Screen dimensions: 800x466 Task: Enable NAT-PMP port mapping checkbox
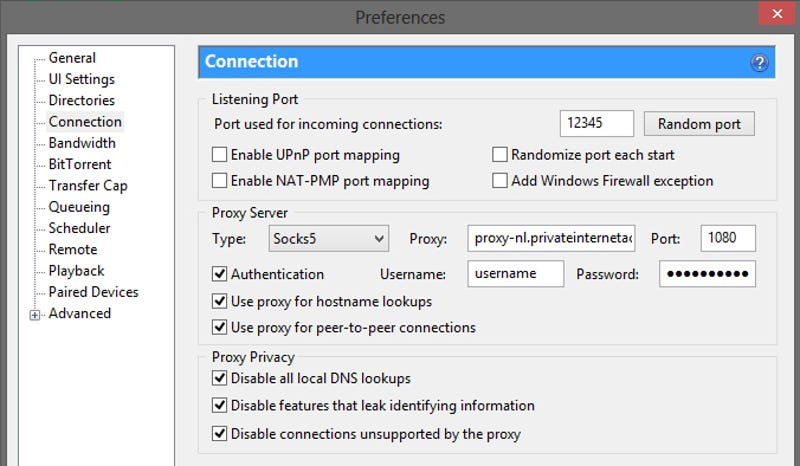point(219,180)
